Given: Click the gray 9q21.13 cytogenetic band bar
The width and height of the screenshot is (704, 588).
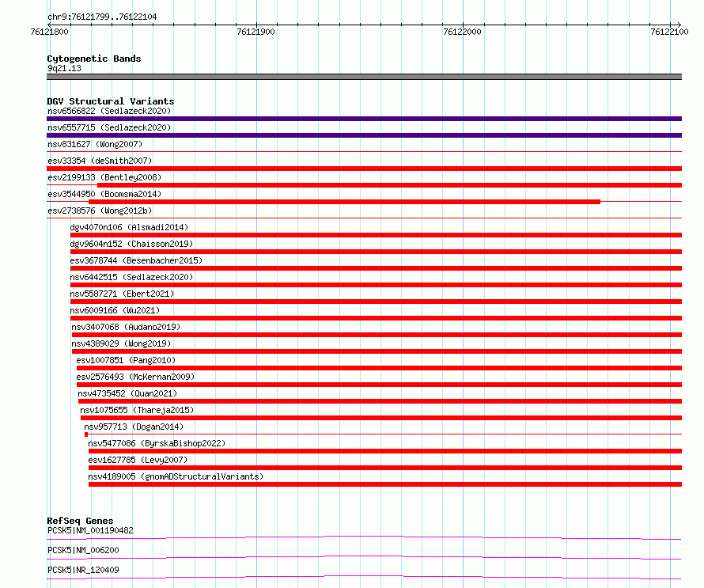Looking at the screenshot, I should (364, 77).
